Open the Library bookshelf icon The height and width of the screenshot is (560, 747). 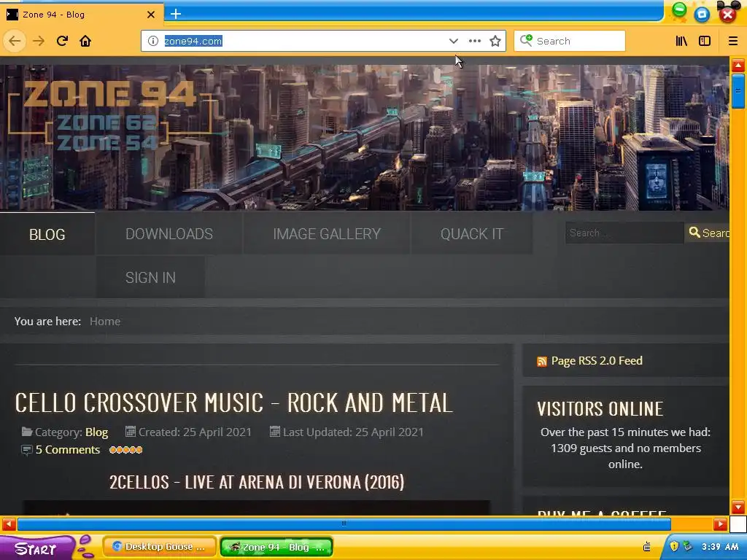pos(682,41)
